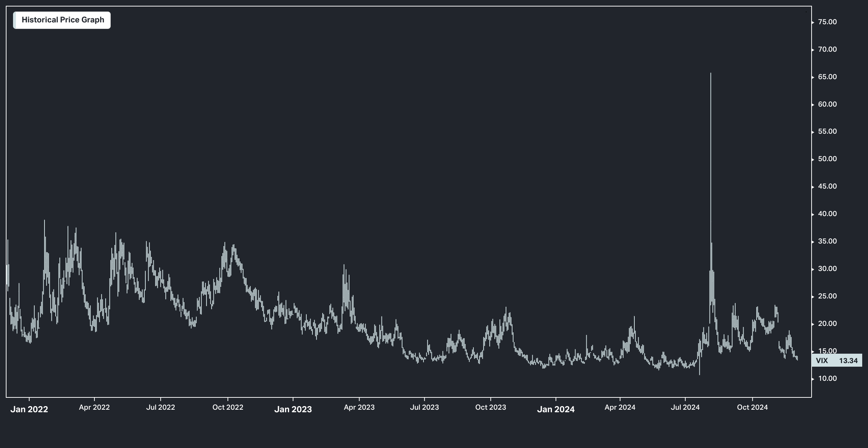This screenshot has height=448, width=868.
Task: Click the Apr 2022 axis label
Action: tap(94, 408)
